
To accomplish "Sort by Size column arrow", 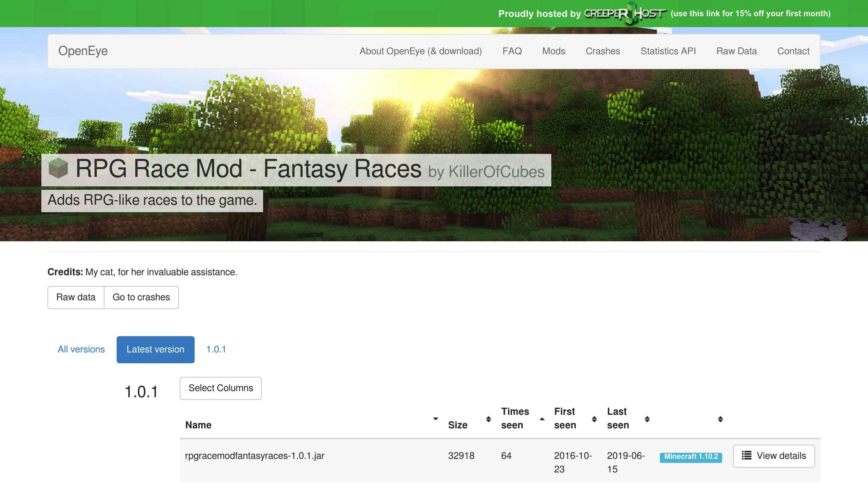I will pyautogui.click(x=488, y=419).
